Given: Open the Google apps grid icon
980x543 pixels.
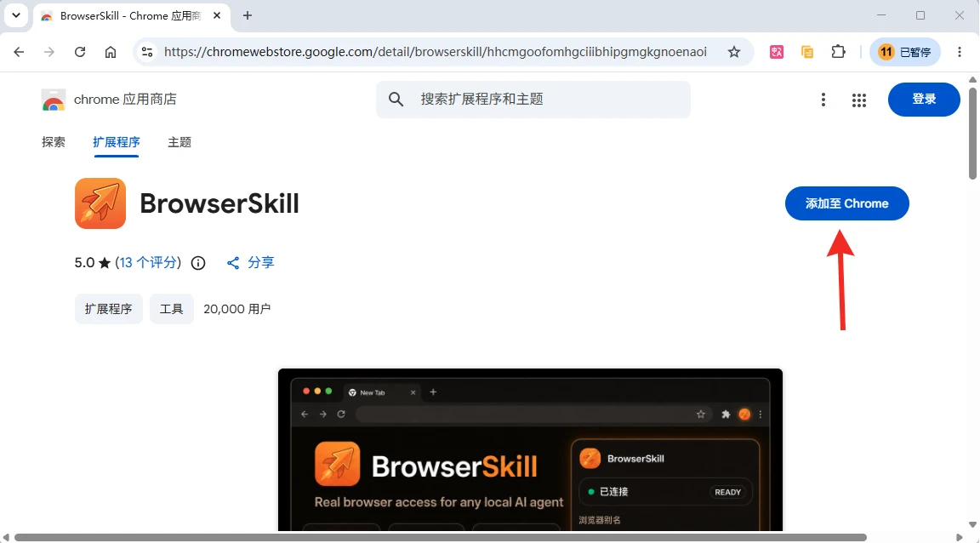Looking at the screenshot, I should (x=859, y=100).
